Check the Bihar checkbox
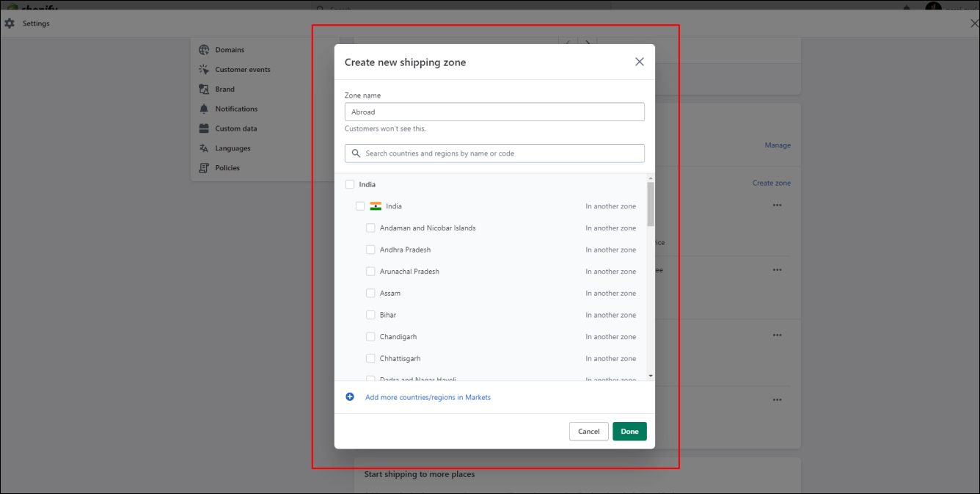The height and width of the screenshot is (494, 980). pyautogui.click(x=370, y=315)
